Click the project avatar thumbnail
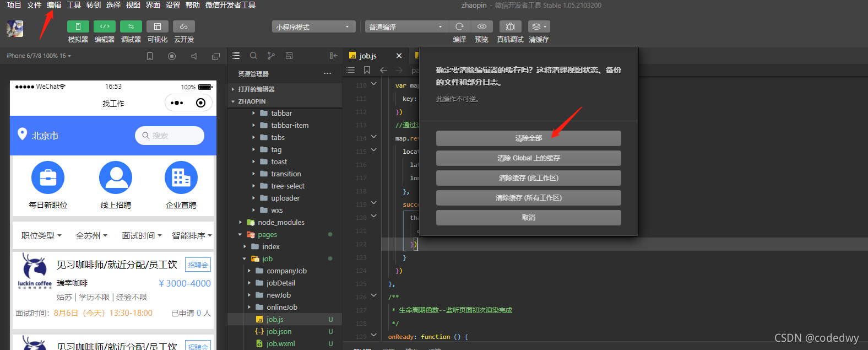 [15, 29]
